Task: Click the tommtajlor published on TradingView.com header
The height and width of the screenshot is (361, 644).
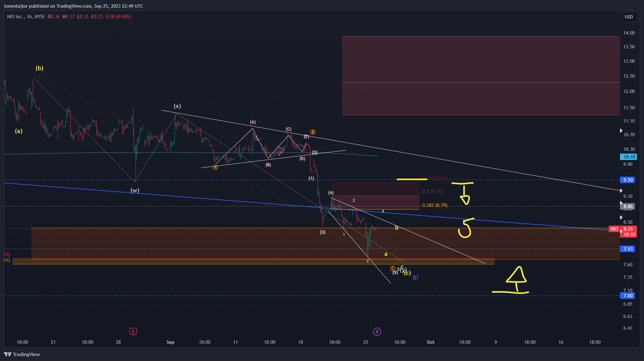Action: [x=73, y=6]
